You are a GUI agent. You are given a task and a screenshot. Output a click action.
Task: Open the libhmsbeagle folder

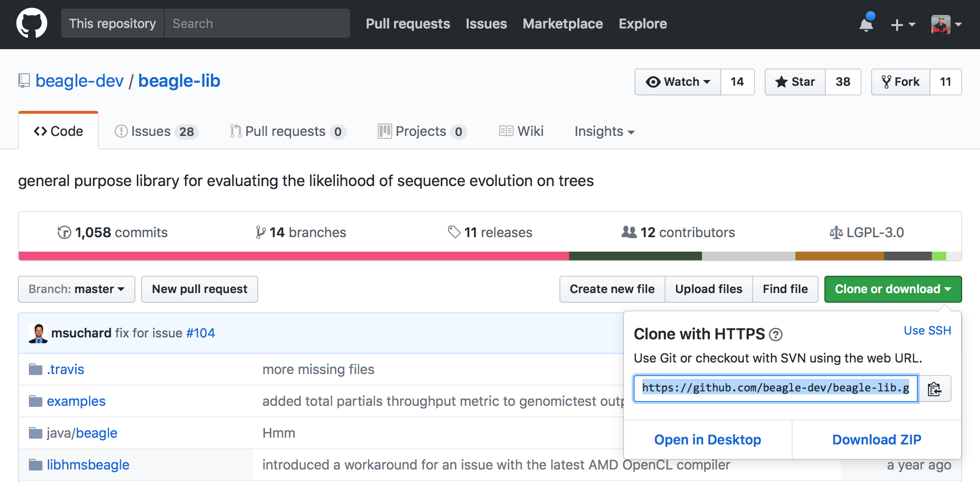click(88, 465)
